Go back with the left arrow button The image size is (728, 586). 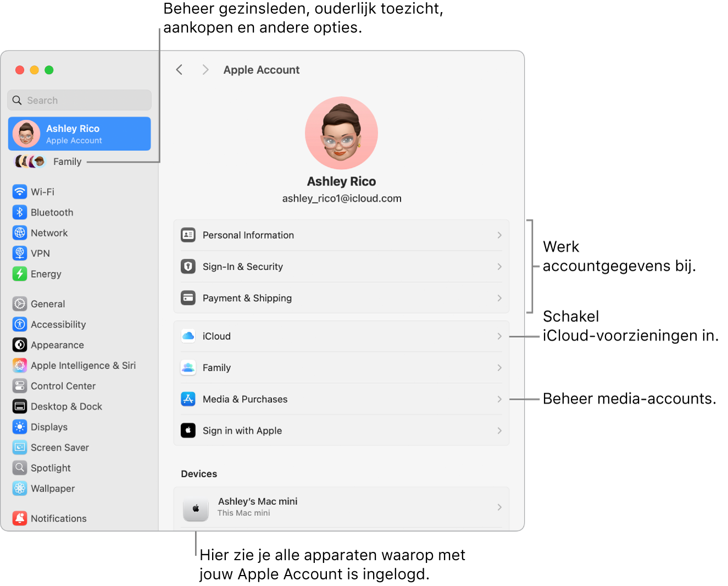coord(179,69)
